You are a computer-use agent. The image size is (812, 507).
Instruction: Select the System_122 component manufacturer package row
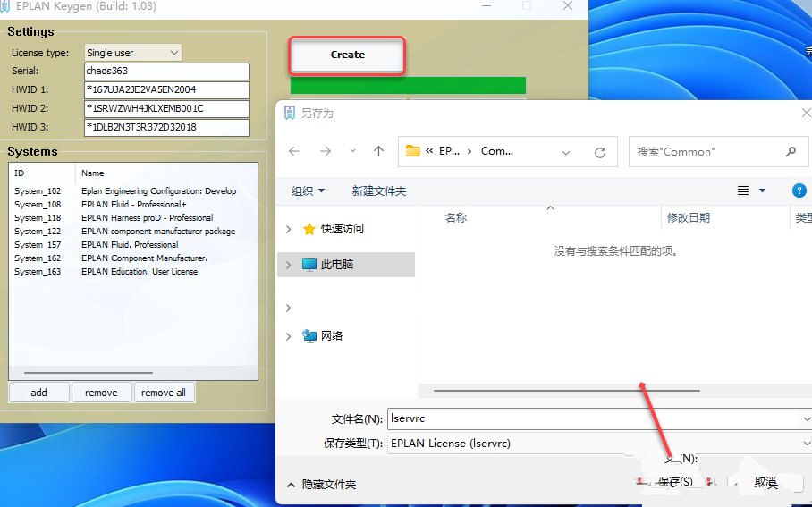133,232
